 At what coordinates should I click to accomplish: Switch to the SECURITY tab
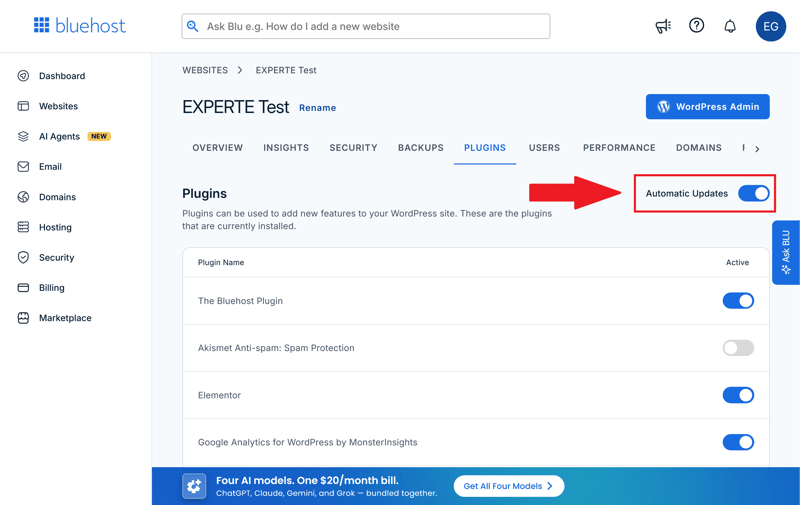click(x=354, y=148)
